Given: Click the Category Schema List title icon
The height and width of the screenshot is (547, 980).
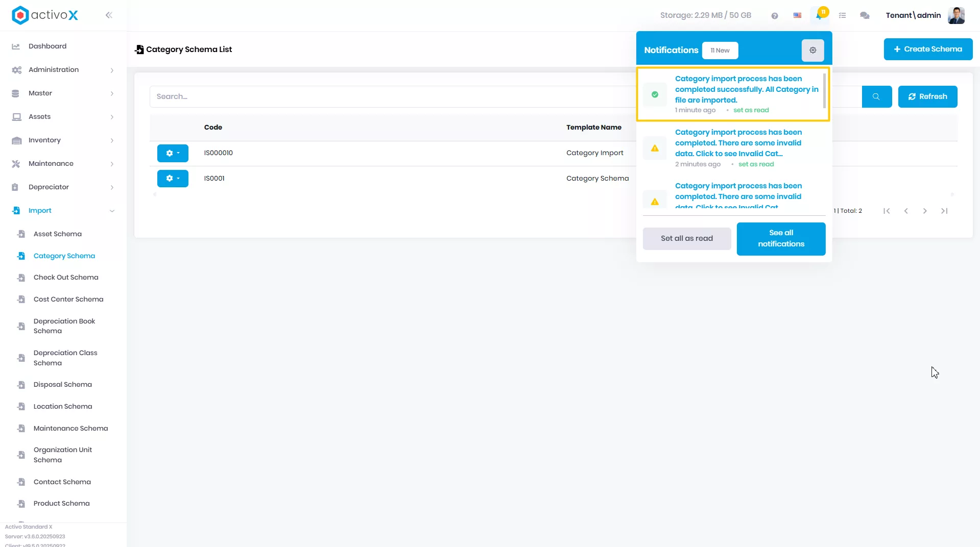Looking at the screenshot, I should click(x=139, y=49).
